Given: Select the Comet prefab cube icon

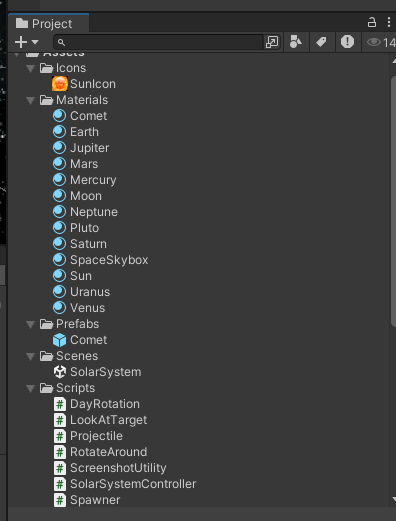Looking at the screenshot, I should 60,340.
